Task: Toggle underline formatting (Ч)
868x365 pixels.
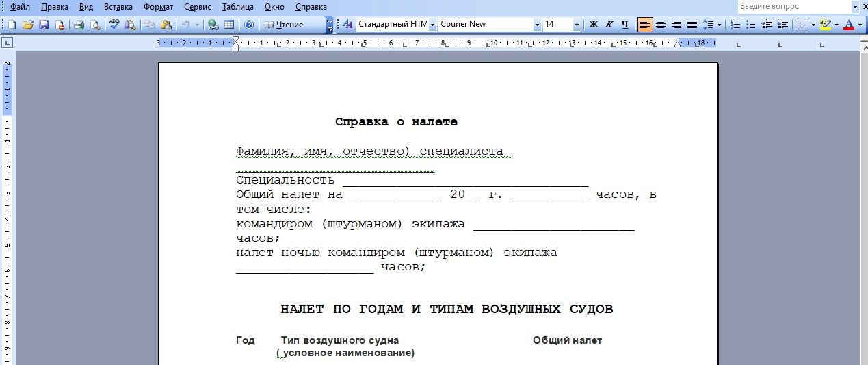Action: click(625, 25)
